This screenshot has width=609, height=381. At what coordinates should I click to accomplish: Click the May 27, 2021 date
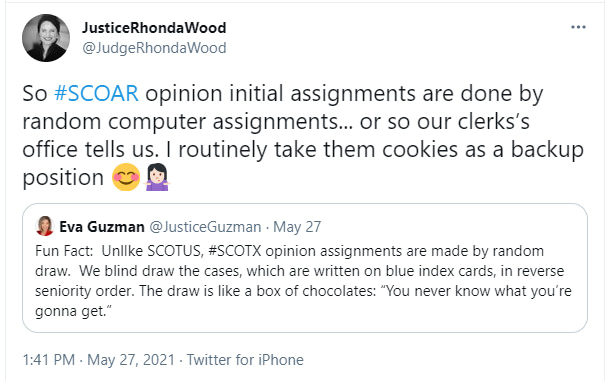click(131, 360)
